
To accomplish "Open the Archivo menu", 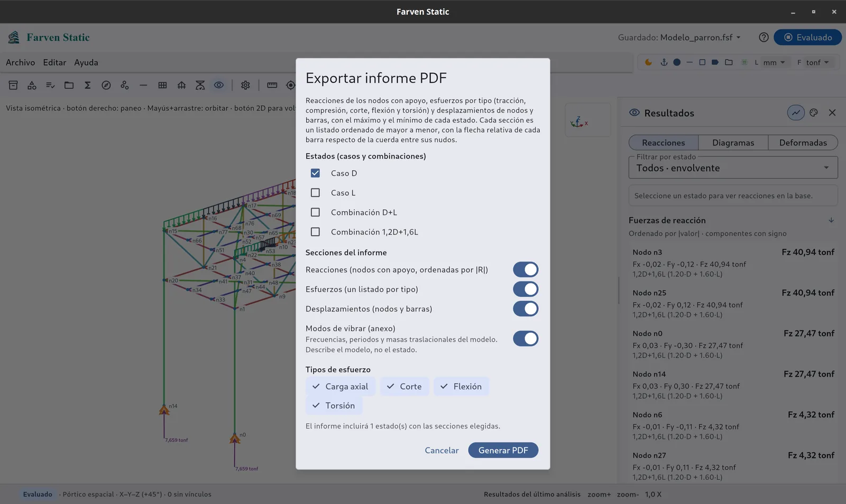I will click(x=21, y=62).
